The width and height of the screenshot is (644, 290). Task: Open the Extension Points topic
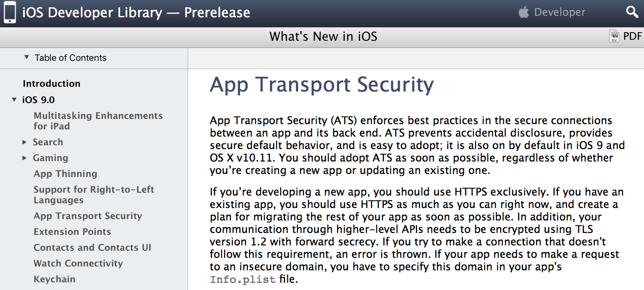pos(72,232)
